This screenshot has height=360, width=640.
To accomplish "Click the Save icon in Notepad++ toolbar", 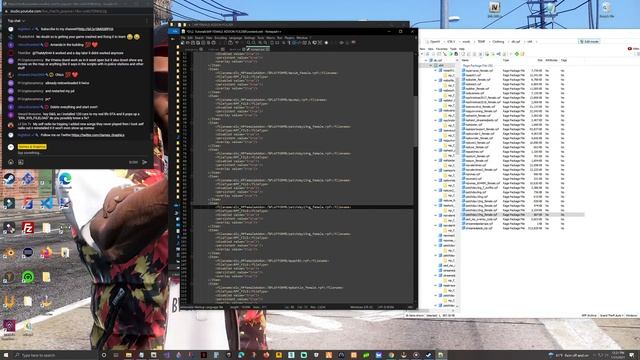I will click(x=193, y=42).
